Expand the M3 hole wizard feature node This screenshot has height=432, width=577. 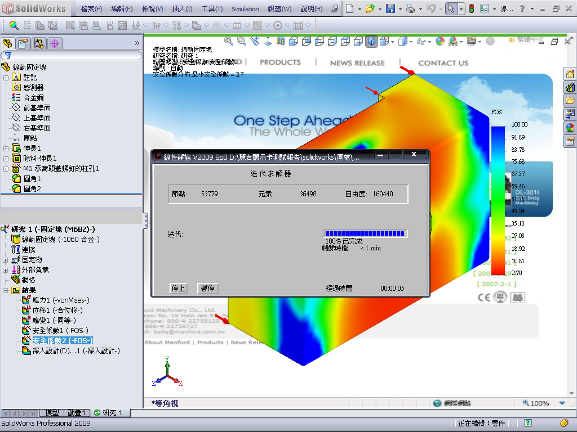(6, 169)
